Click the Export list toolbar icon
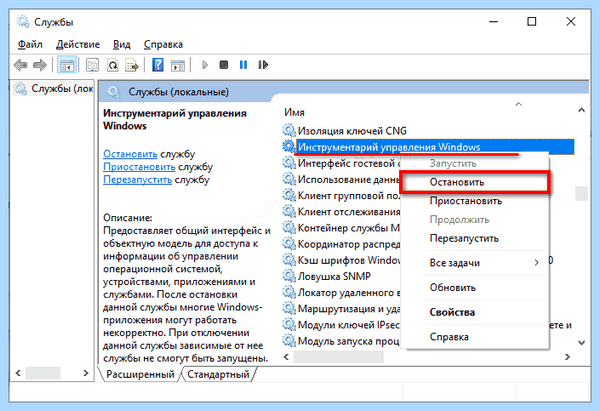Image resolution: width=600 pixels, height=411 pixels. coord(132,65)
